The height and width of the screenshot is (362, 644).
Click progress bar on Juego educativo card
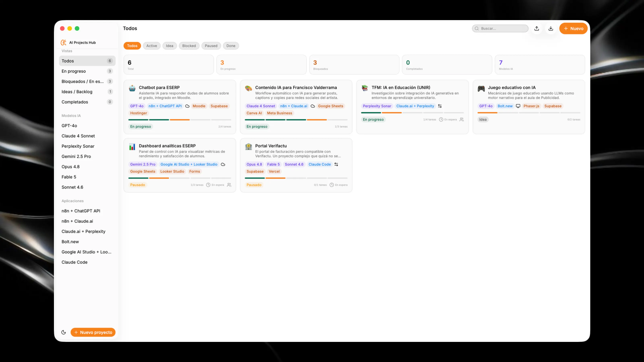pos(529,113)
